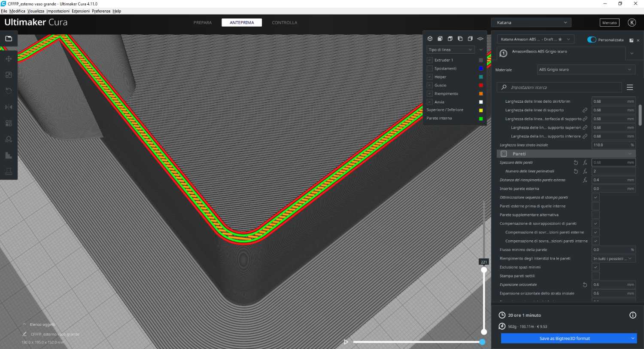Screen dimensions: 644x349
Task: Select the Per Model Settings tool
Action: coord(9,123)
